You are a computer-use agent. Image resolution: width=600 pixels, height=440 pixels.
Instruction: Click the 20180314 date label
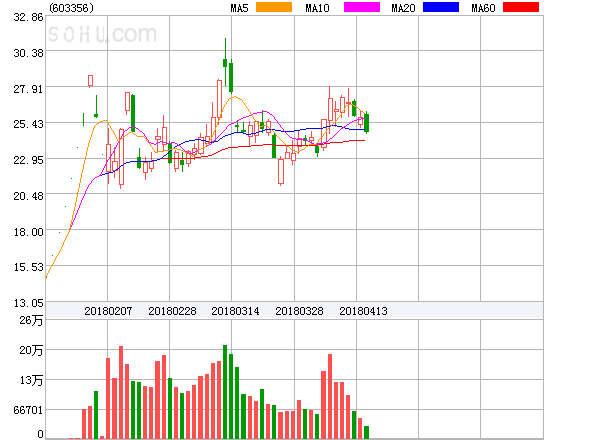click(235, 311)
